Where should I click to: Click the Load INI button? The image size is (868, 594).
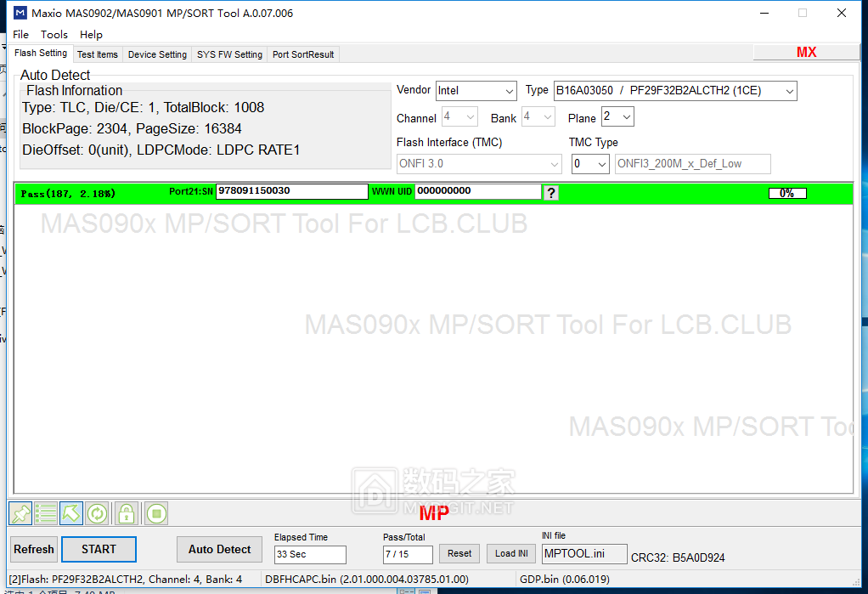(x=511, y=553)
